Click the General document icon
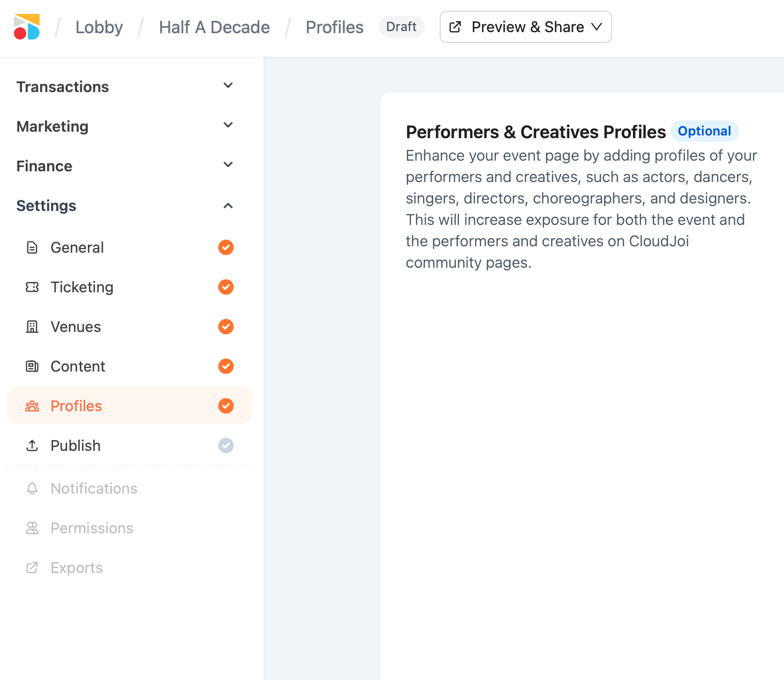This screenshot has height=680, width=784. click(x=32, y=247)
